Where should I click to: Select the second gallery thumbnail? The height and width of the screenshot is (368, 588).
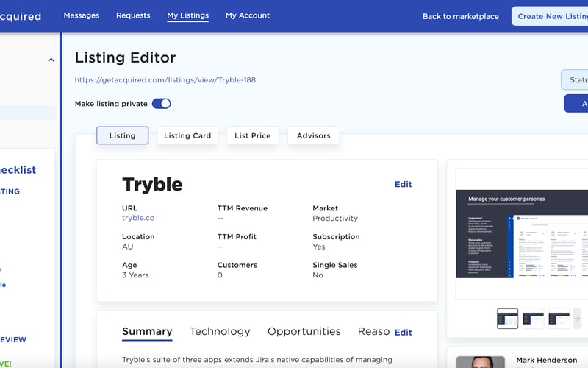534,319
